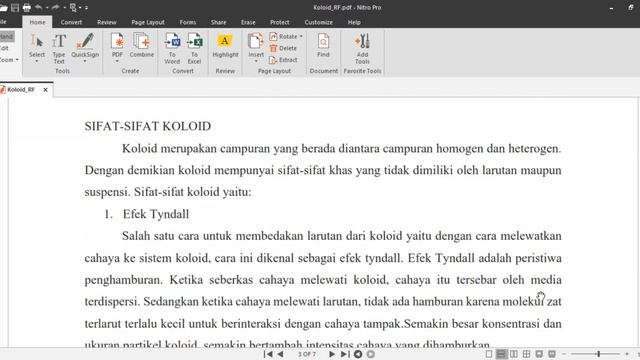This screenshot has width=640, height=360.
Task: Open the Review ribbon tab
Action: tap(107, 22)
